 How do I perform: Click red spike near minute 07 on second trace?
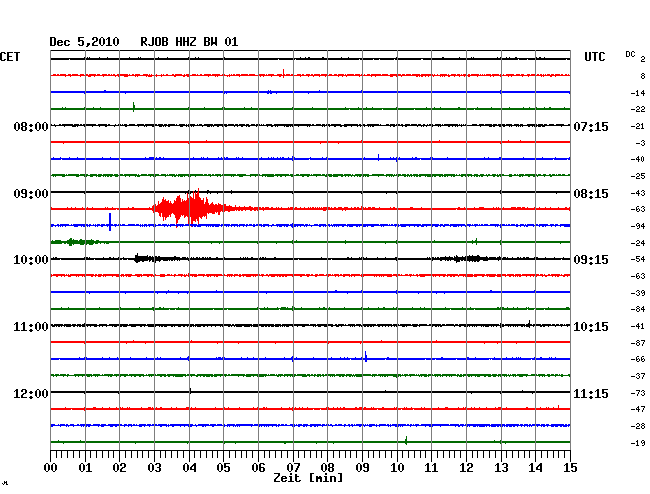click(283, 73)
